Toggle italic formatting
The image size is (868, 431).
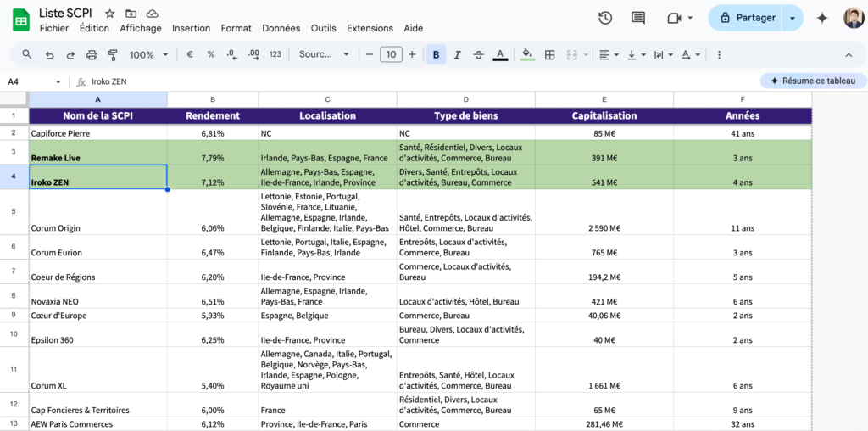[457, 54]
